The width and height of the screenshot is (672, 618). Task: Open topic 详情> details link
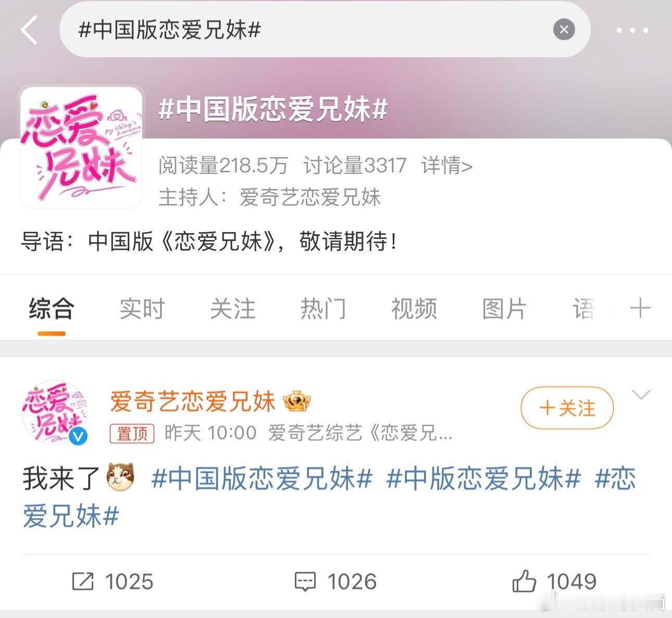(447, 166)
